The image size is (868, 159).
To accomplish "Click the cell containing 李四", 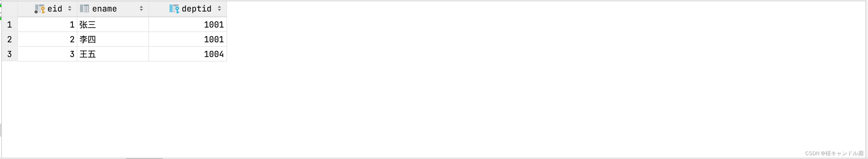I will pos(113,39).
